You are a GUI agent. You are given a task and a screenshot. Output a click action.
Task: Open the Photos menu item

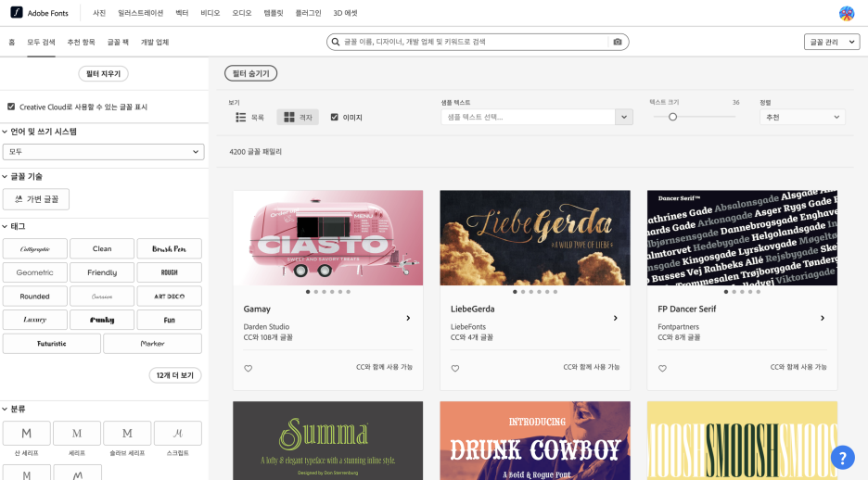click(99, 13)
